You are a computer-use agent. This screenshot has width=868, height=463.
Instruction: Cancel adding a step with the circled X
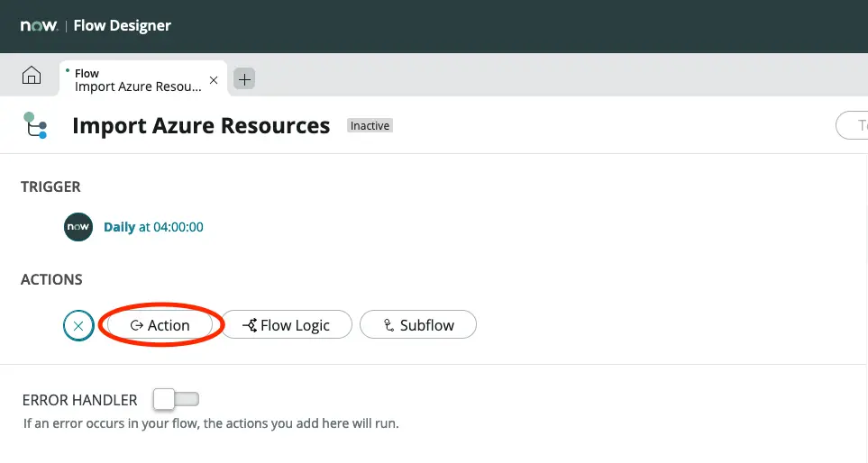pos(78,325)
